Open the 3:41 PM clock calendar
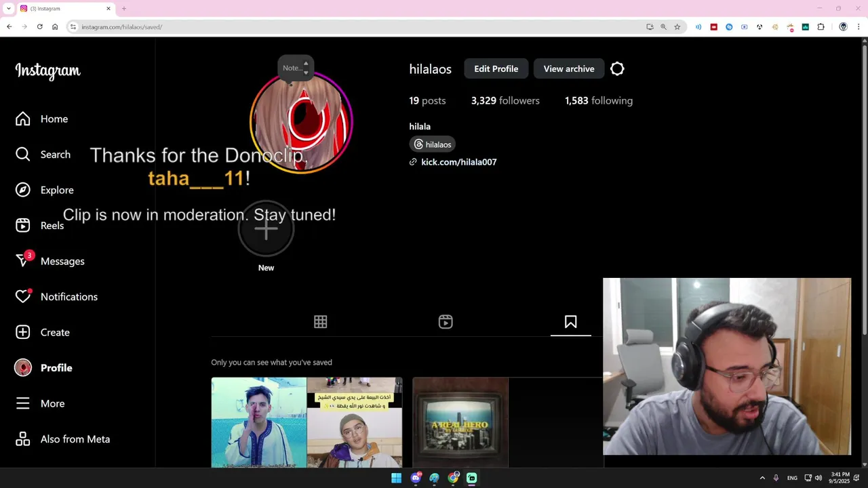 tap(840, 478)
